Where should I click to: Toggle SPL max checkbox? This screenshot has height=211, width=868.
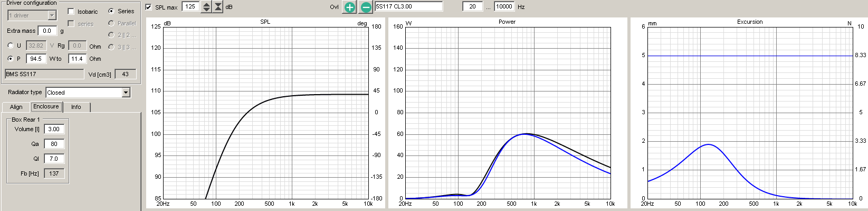[x=149, y=7]
